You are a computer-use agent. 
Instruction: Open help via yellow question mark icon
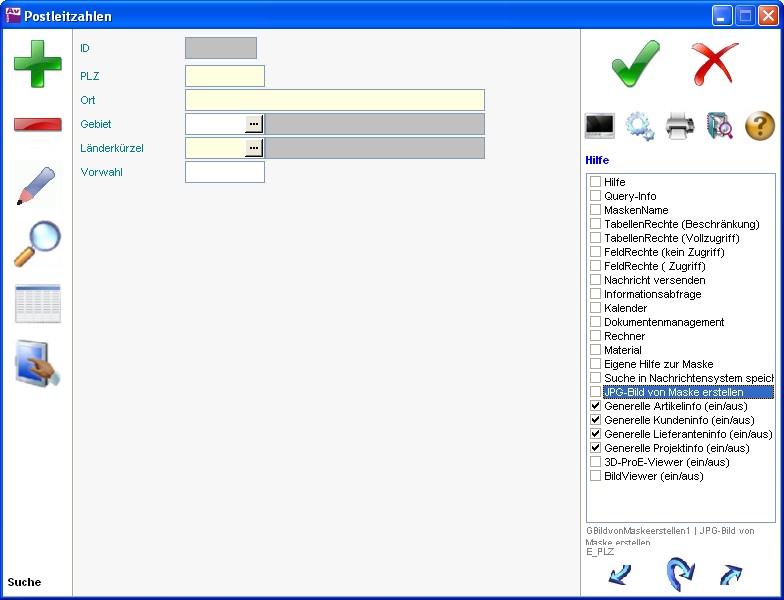point(760,126)
